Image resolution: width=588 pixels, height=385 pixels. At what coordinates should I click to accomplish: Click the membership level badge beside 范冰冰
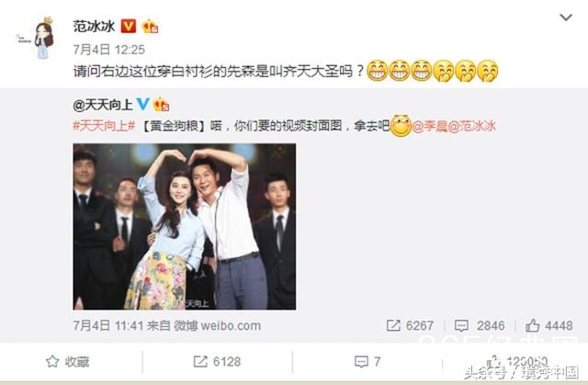[x=150, y=27]
